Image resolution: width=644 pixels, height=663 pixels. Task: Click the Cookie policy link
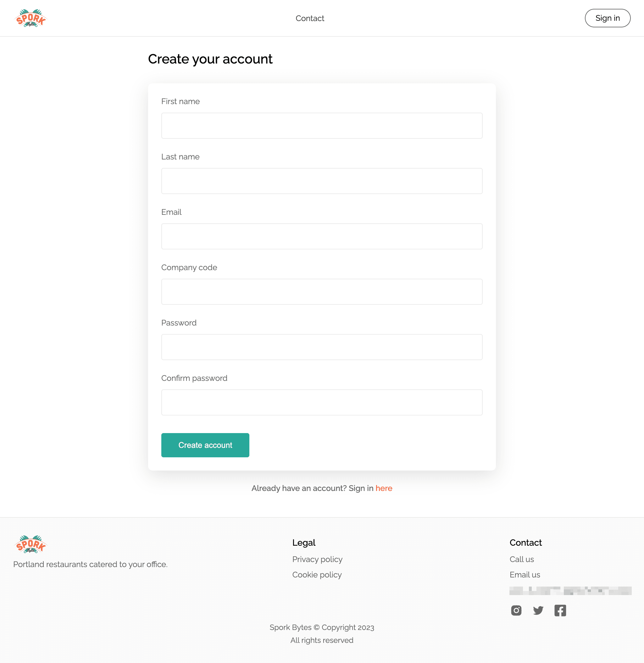317,575
